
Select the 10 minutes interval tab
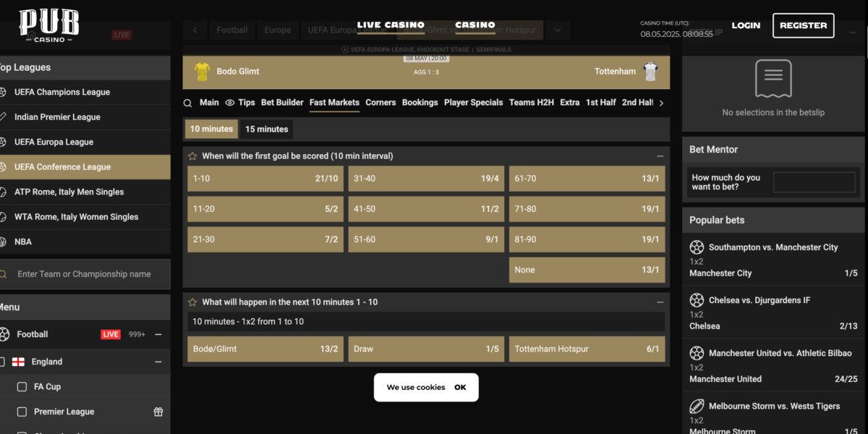(211, 129)
